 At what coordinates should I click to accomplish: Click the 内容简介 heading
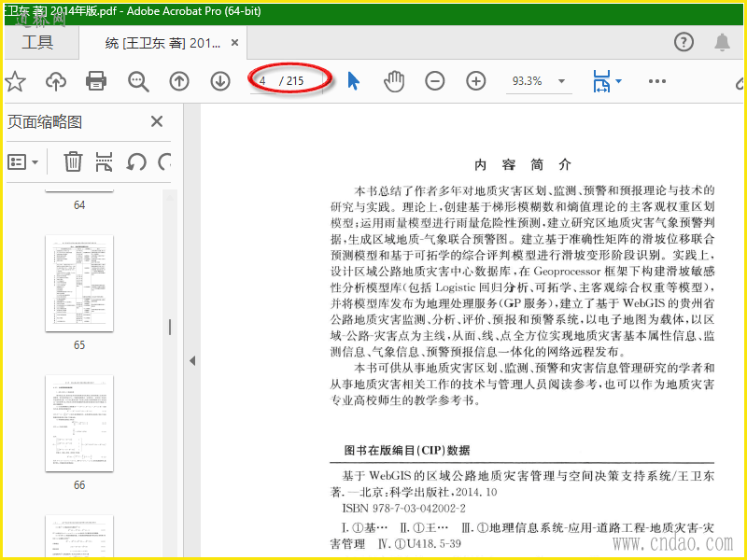pos(523,165)
